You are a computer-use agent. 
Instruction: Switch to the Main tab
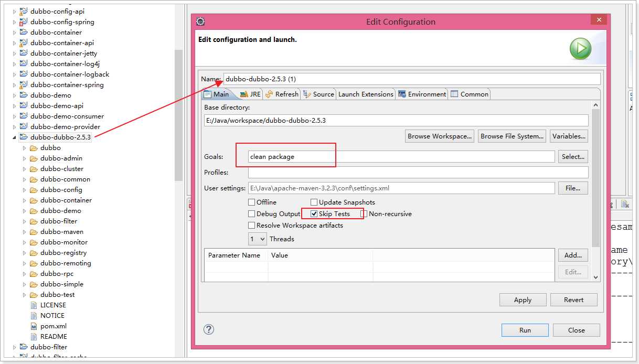(x=217, y=94)
